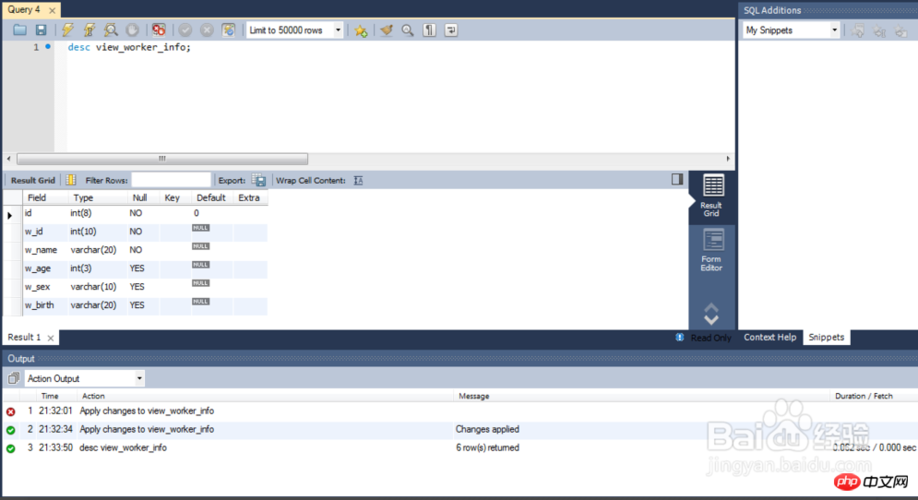The width and height of the screenshot is (918, 500).
Task: Export the recordset with the Export icon
Action: (259, 180)
